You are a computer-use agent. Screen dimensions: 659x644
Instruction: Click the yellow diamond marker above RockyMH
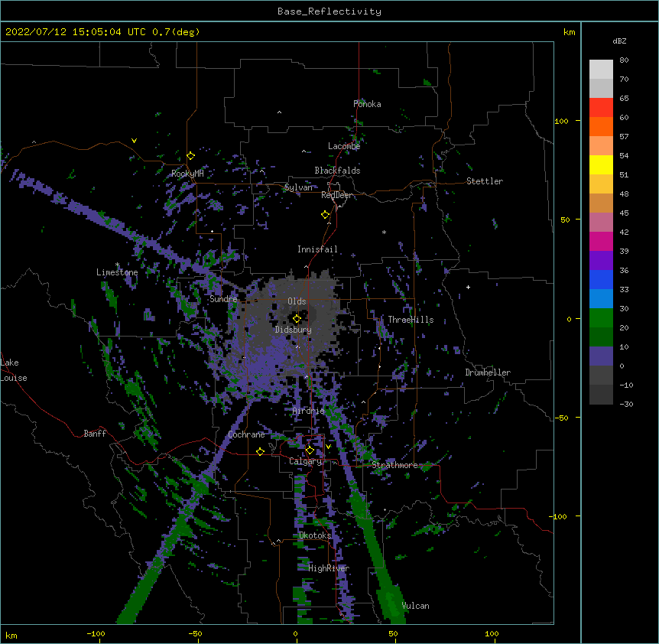pos(190,156)
